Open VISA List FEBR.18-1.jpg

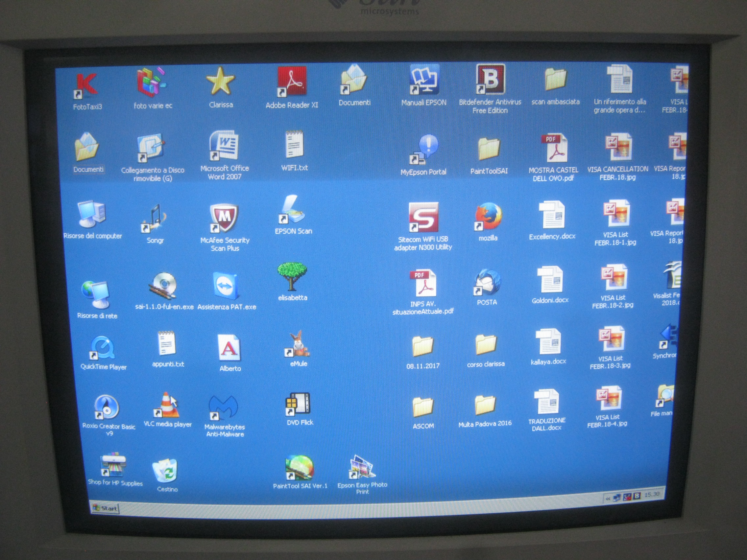tap(617, 213)
